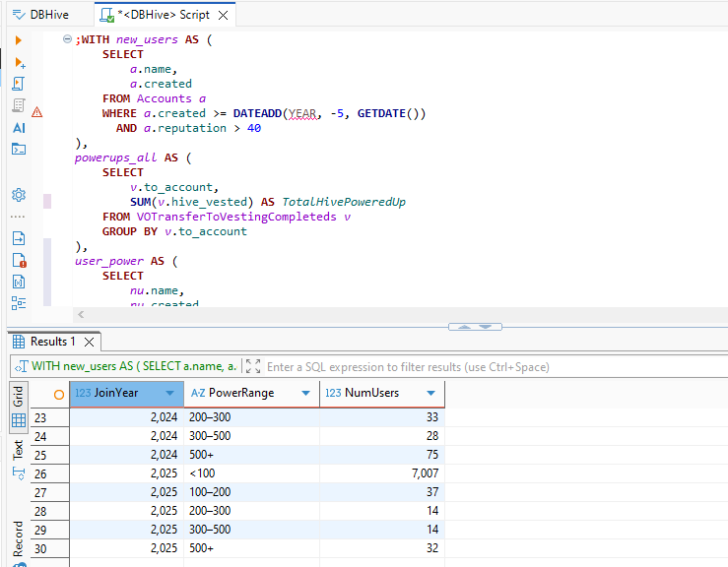Execute statement in new tab icon
This screenshot has height=567, width=728.
click(20, 62)
